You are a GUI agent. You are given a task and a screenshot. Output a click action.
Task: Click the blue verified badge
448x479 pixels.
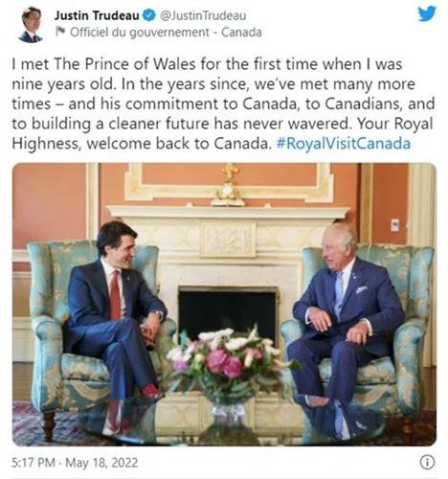click(148, 15)
